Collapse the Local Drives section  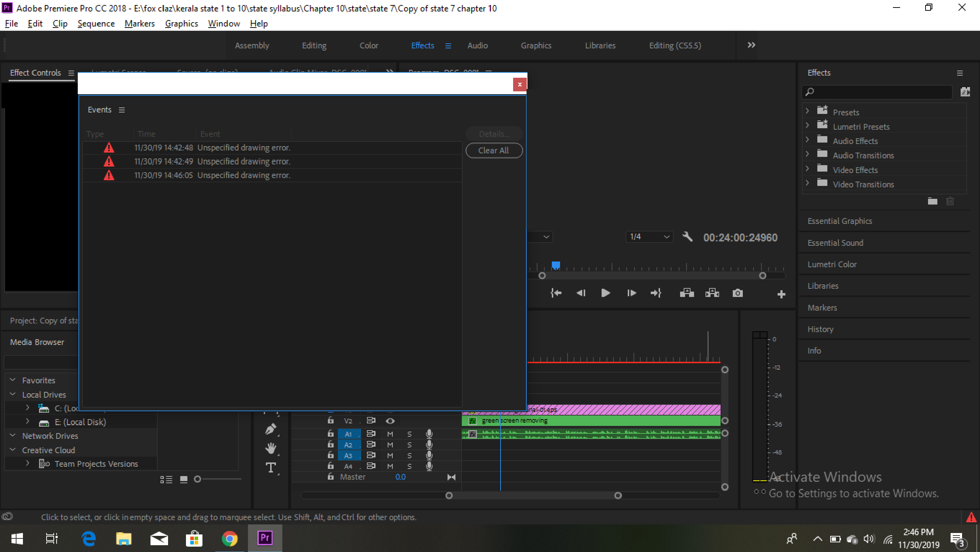12,394
